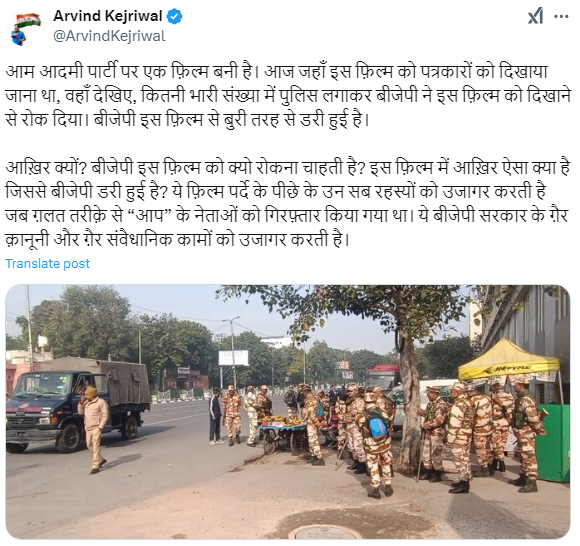Open the three-dot more options menu

[561, 17]
